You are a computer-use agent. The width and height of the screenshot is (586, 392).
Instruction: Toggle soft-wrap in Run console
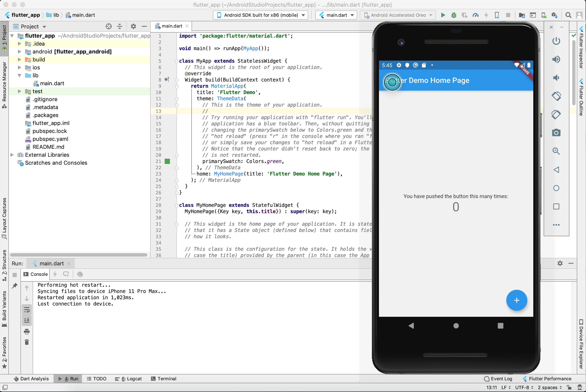click(27, 310)
